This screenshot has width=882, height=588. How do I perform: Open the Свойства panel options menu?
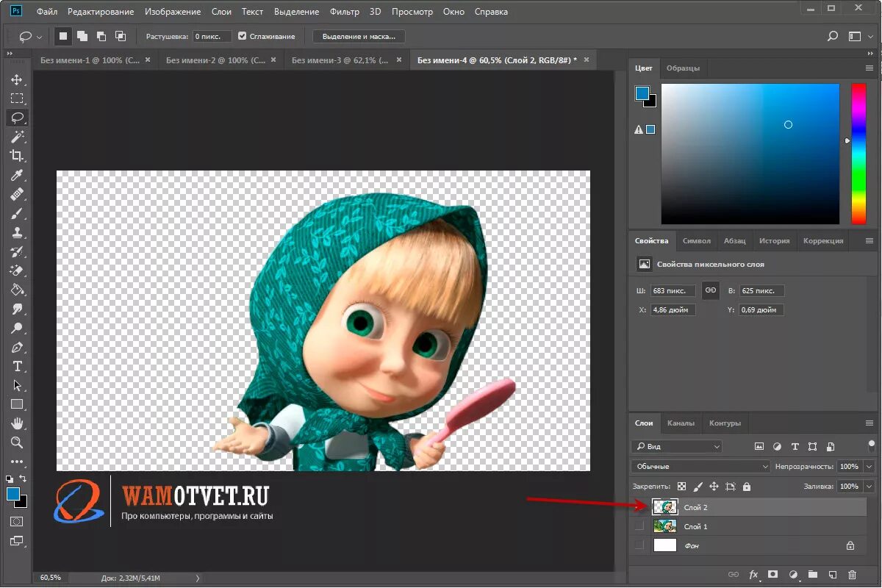tap(870, 241)
